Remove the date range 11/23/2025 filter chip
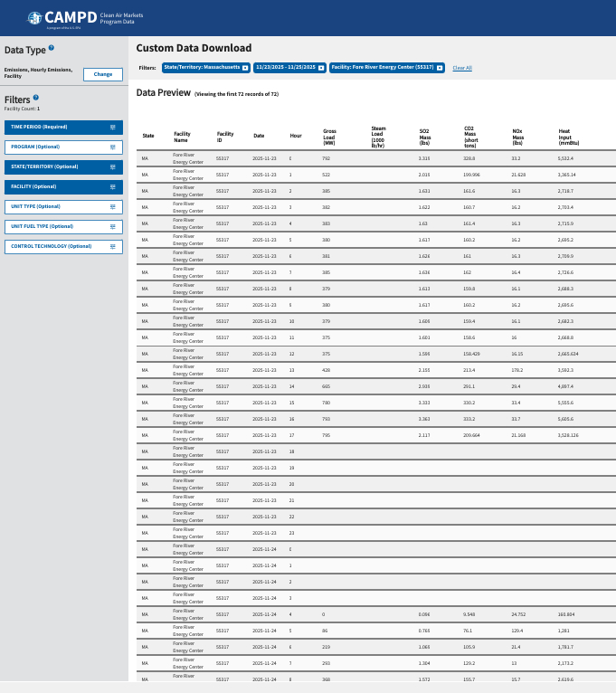The width and height of the screenshot is (616, 693). pyautogui.click(x=323, y=68)
